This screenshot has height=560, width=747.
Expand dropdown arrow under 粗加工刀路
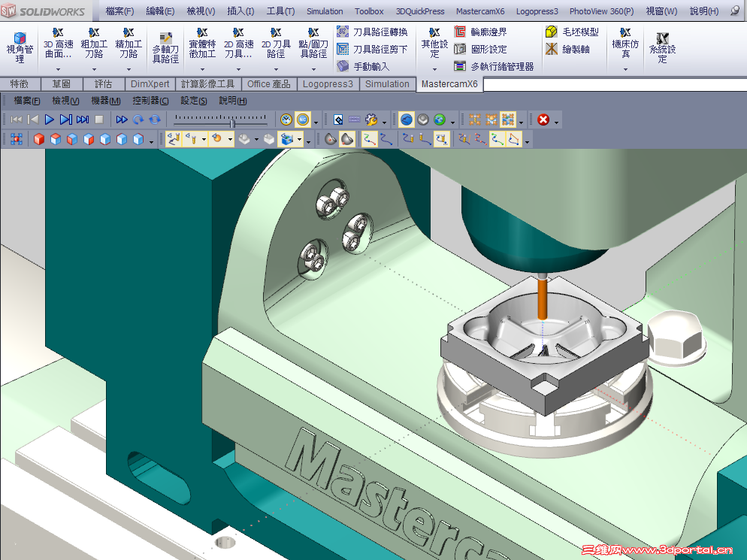pyautogui.click(x=95, y=70)
